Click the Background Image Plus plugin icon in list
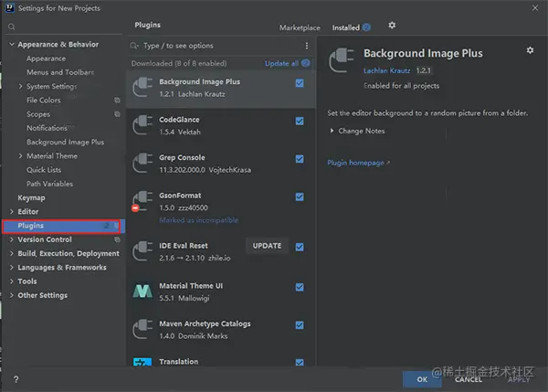548x392 pixels. [142, 88]
